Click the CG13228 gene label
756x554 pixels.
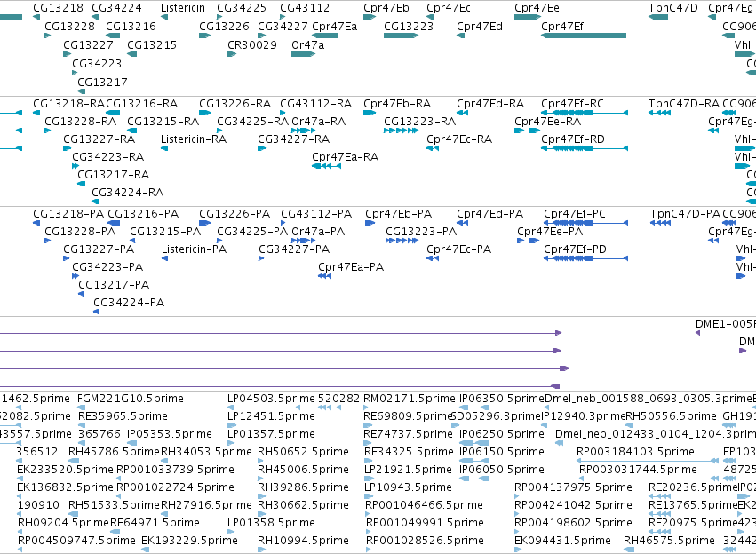pos(70,27)
